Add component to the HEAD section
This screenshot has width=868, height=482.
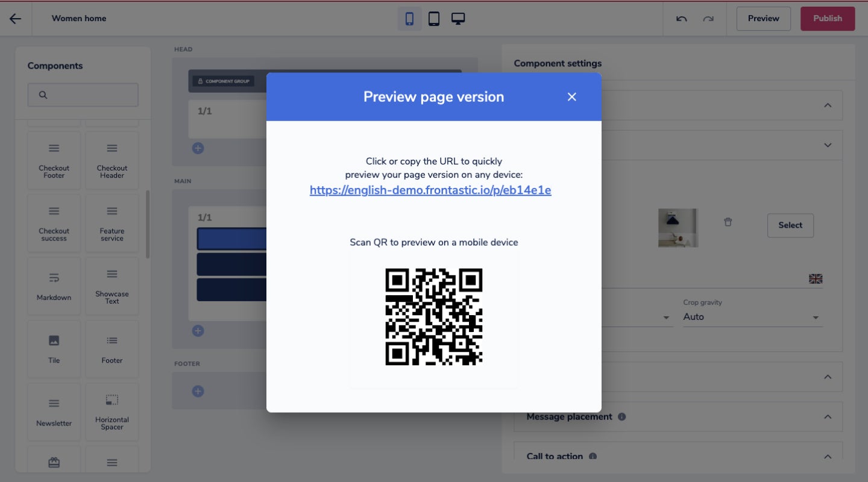198,148
